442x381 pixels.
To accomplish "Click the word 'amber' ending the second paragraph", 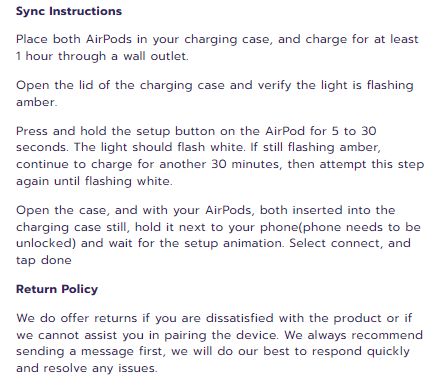I will (36, 102).
